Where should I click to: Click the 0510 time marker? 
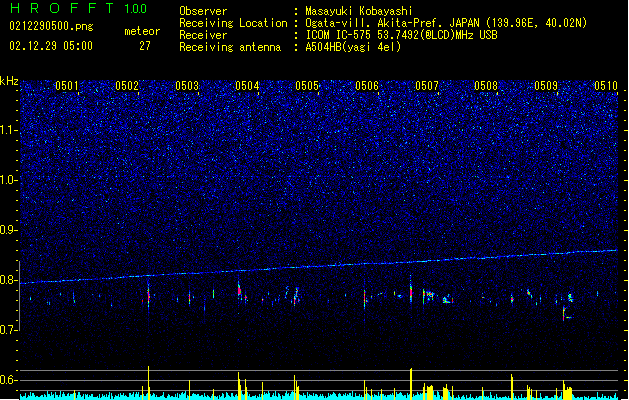[606, 86]
